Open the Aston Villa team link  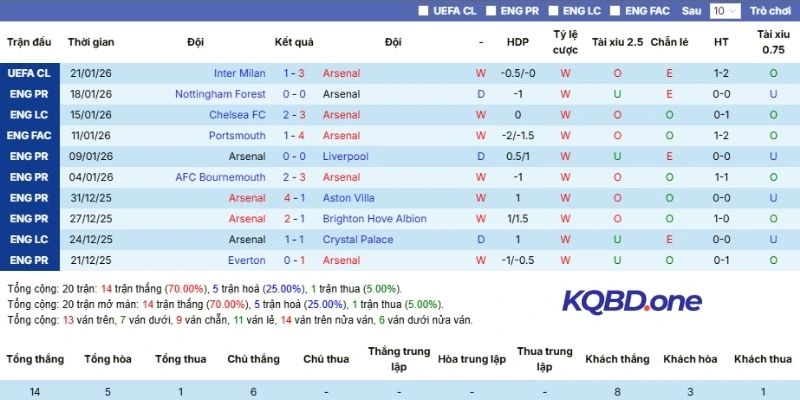point(348,198)
